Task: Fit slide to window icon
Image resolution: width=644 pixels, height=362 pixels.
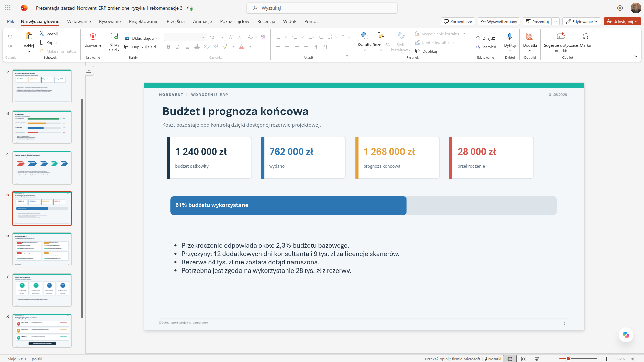Action: pyautogui.click(x=633, y=359)
